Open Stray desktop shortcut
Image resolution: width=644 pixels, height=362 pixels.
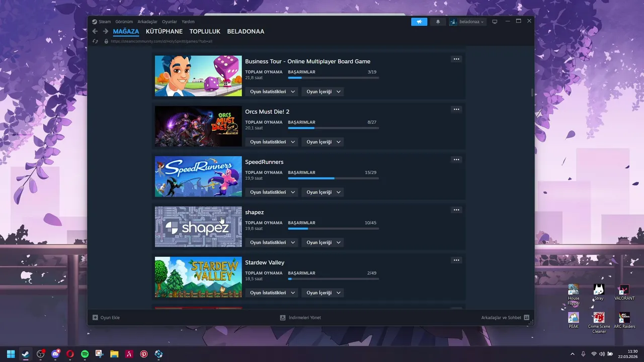(x=599, y=292)
